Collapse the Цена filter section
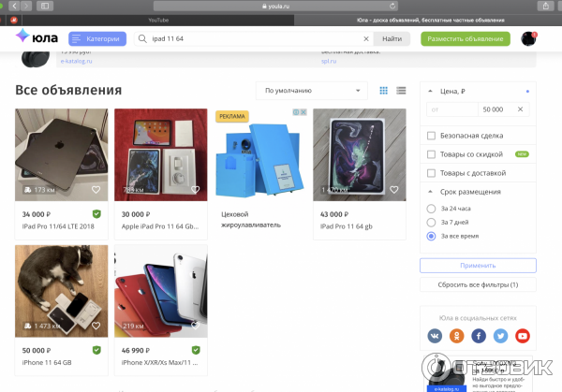The image size is (562, 392). (x=429, y=91)
